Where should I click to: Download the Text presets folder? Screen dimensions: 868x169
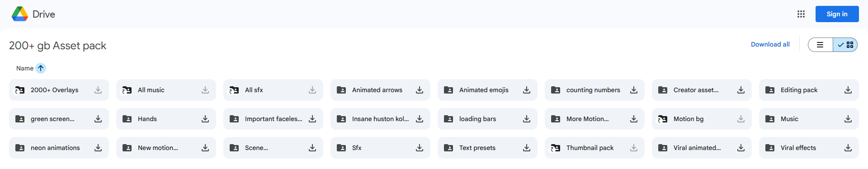click(x=527, y=148)
